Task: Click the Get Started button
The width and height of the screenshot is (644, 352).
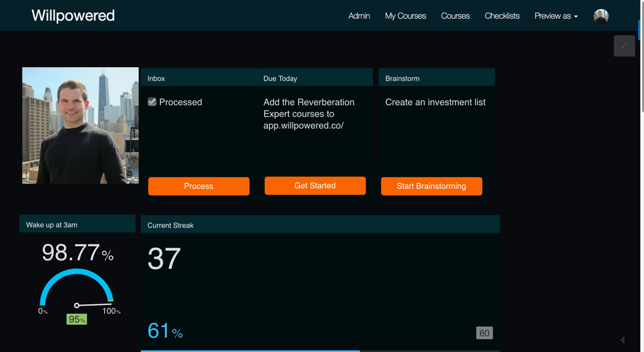Action: point(315,186)
